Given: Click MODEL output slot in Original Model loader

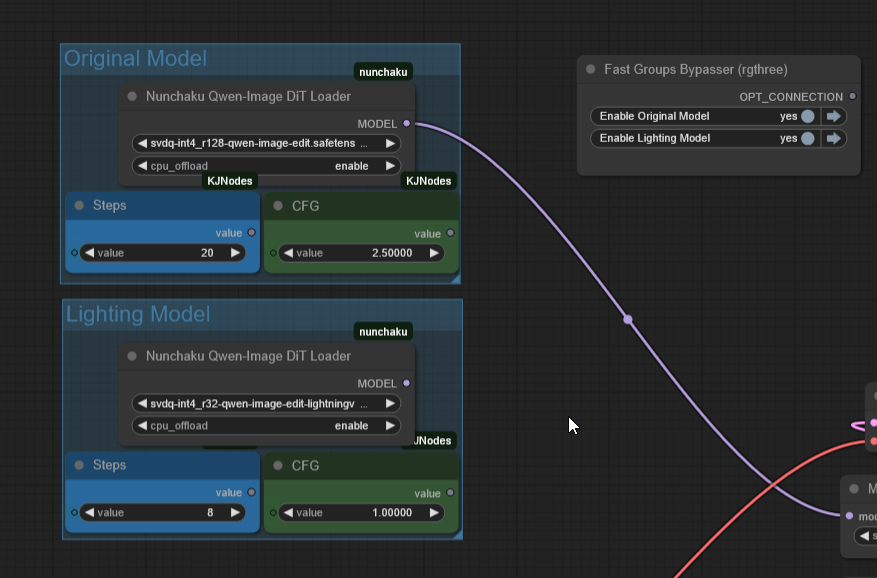Looking at the screenshot, I should click(x=407, y=123).
